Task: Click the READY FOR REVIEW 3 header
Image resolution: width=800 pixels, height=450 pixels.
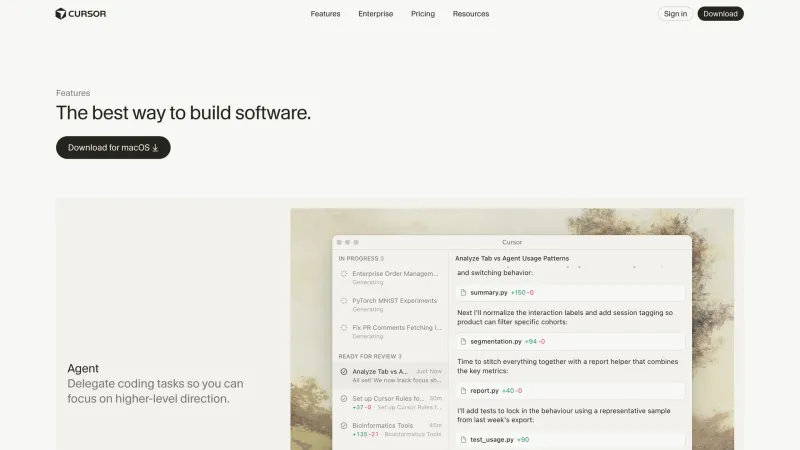Action: [x=370, y=357]
